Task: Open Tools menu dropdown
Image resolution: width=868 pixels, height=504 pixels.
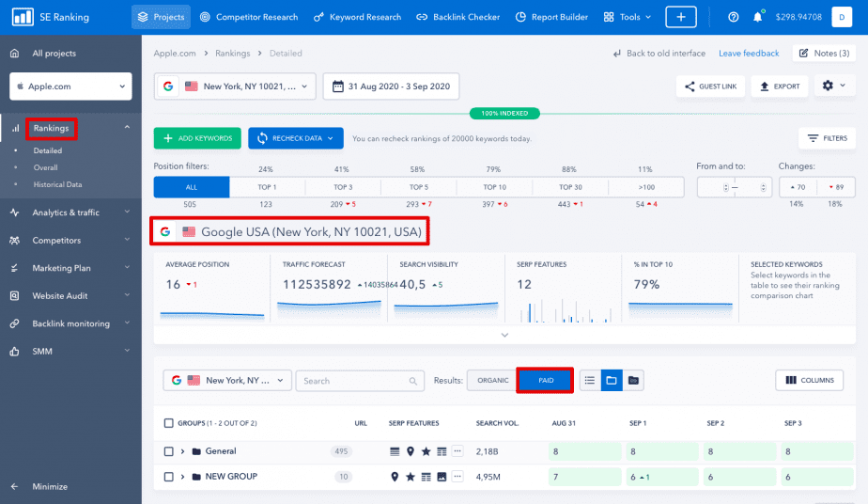Action: (628, 17)
